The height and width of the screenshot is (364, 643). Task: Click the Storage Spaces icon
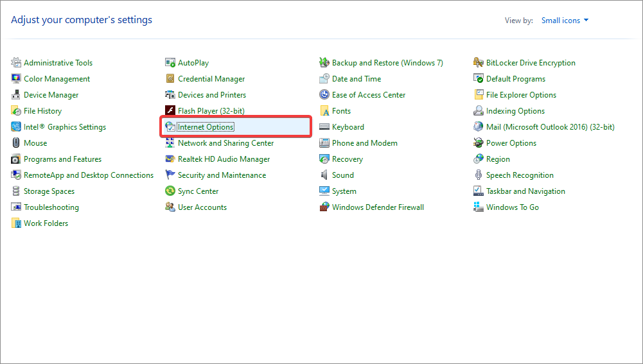pyautogui.click(x=16, y=191)
